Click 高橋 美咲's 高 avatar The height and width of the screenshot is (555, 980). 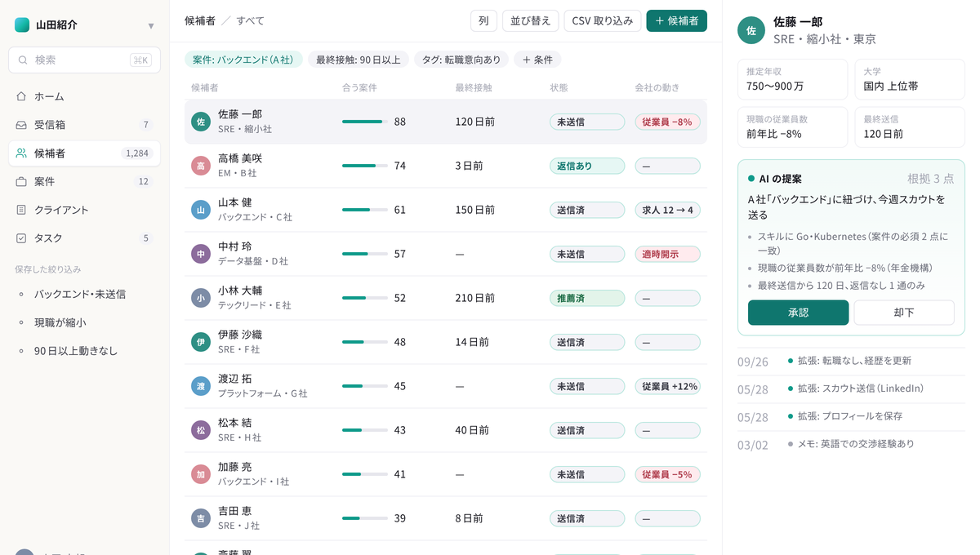pos(201,166)
